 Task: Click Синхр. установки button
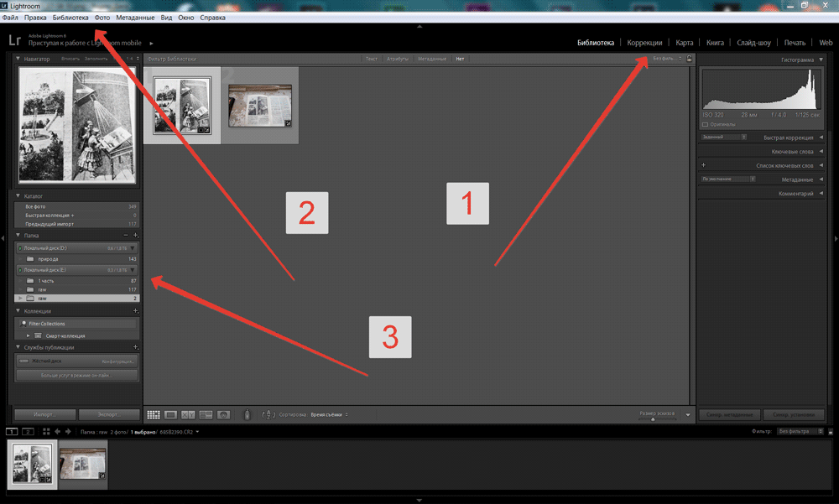tap(794, 414)
